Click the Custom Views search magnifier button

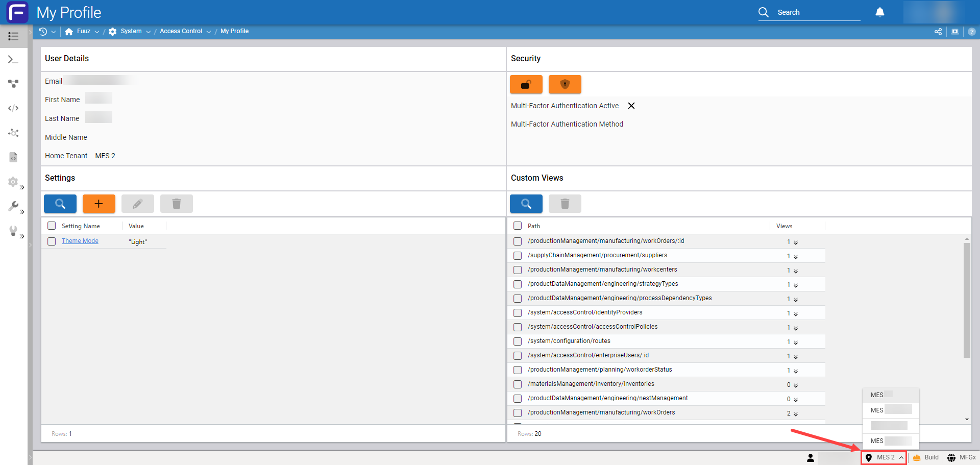(x=526, y=204)
